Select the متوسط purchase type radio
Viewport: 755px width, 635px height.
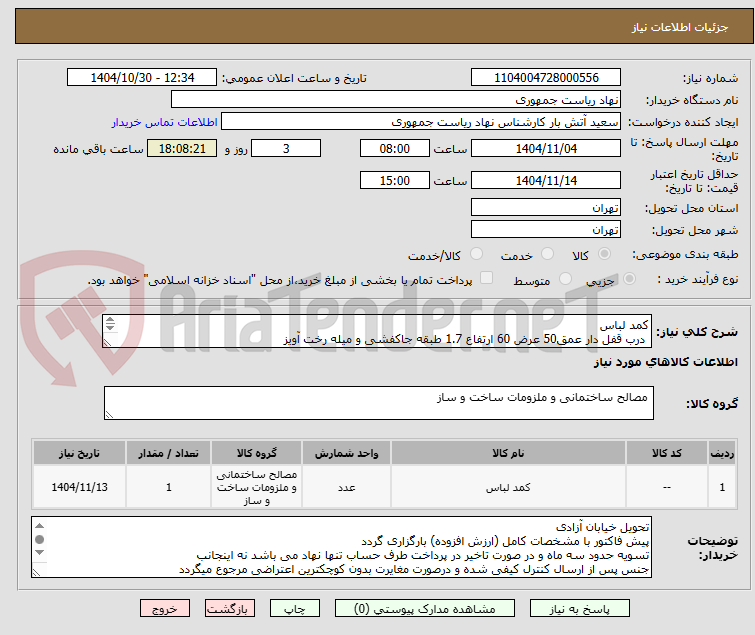coord(565,279)
